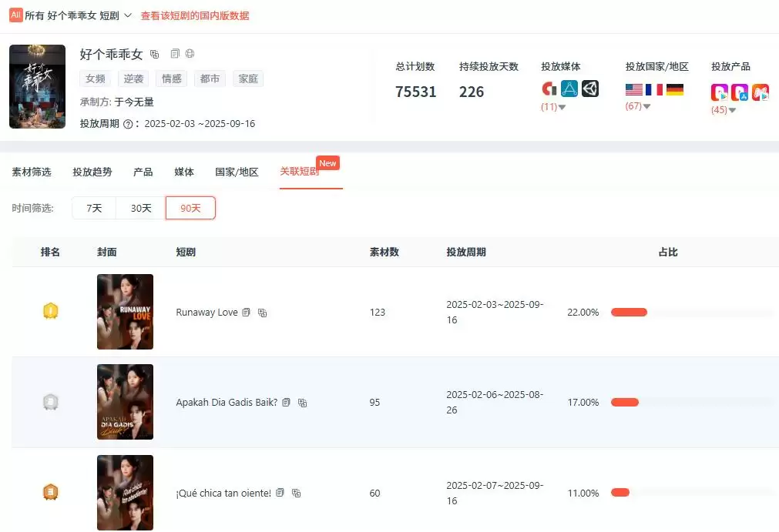The width and height of the screenshot is (779, 532).
Task: Open the Runaway Love cover thumbnail
Action: pyautogui.click(x=125, y=312)
